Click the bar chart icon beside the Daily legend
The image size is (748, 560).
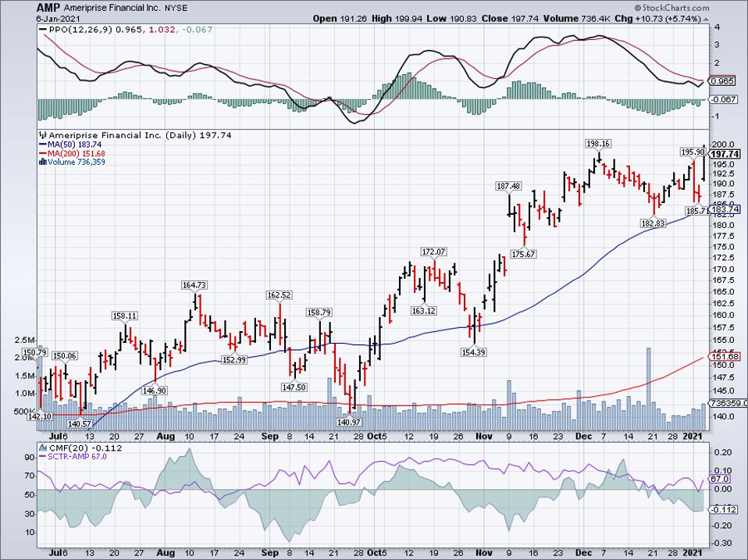click(42, 135)
